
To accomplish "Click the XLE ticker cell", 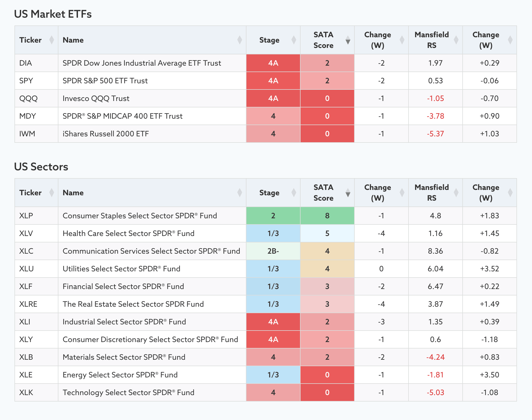I will coord(36,375).
